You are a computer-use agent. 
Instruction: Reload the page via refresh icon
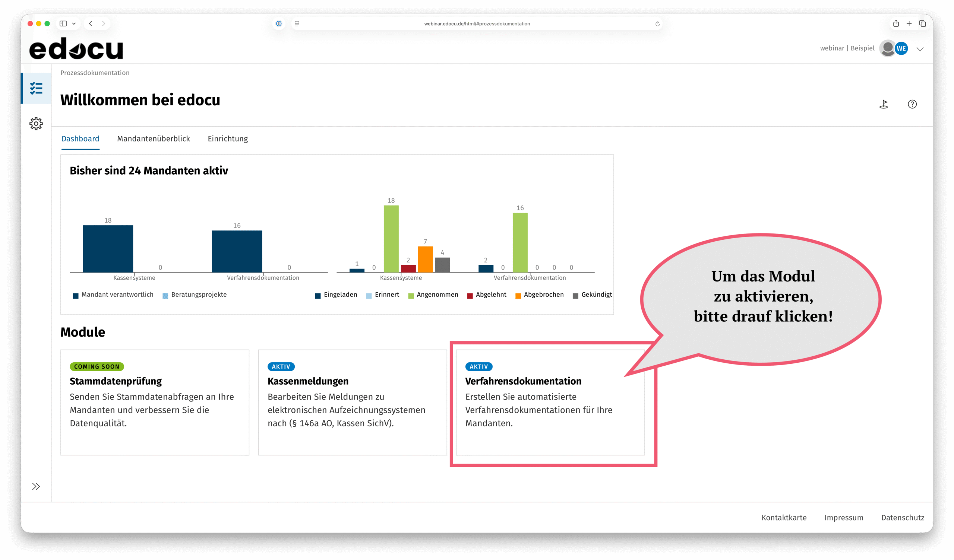[657, 23]
